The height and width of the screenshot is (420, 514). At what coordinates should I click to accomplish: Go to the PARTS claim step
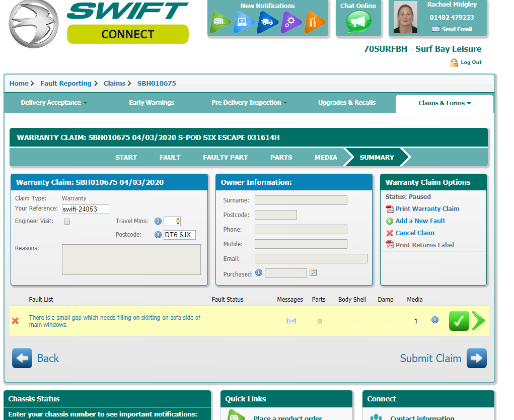pyautogui.click(x=281, y=158)
